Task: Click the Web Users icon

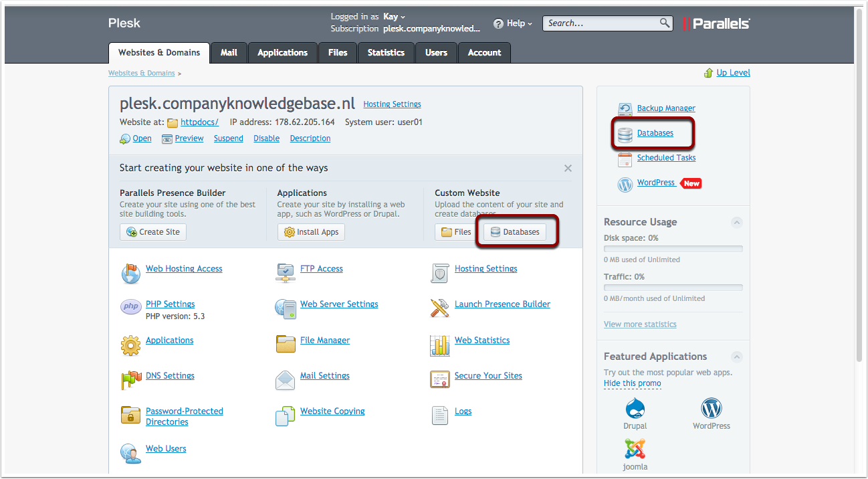Action: [x=130, y=453]
